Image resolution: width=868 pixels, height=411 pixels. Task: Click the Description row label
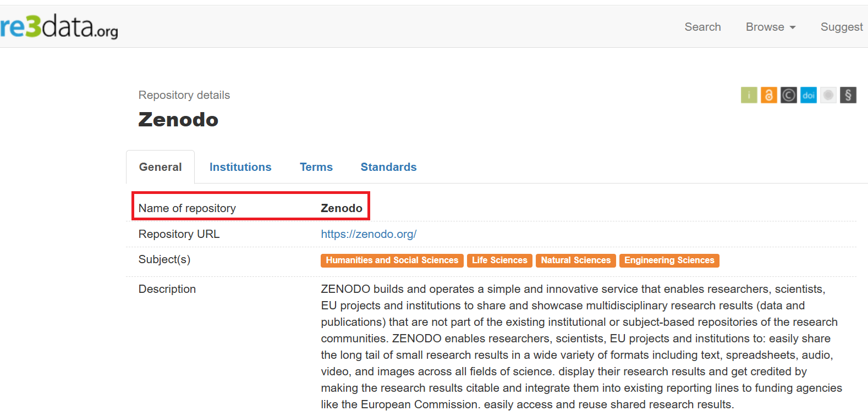point(167,289)
